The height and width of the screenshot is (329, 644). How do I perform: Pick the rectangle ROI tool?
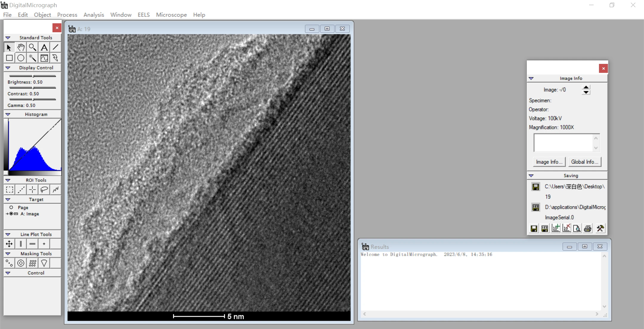(10, 189)
